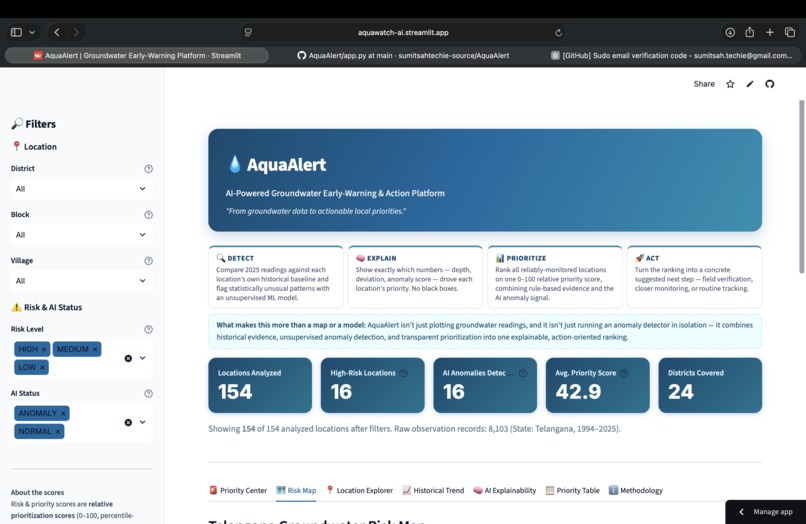
Task: Click the PRIORITIZE info card
Action: coord(555,277)
